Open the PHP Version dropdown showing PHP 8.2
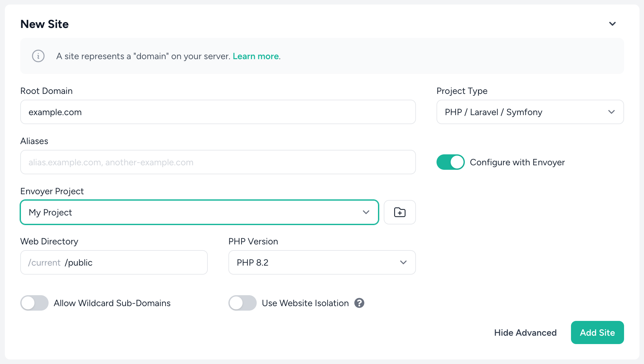 322,262
